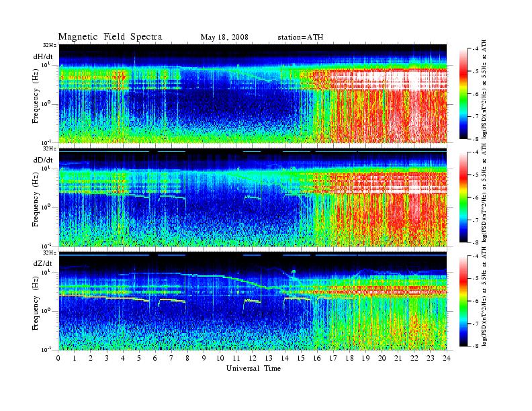Image resolution: width=532 pixels, height=411 pixels.
Task: Click the time axis tick label '2'
Action: click(91, 358)
